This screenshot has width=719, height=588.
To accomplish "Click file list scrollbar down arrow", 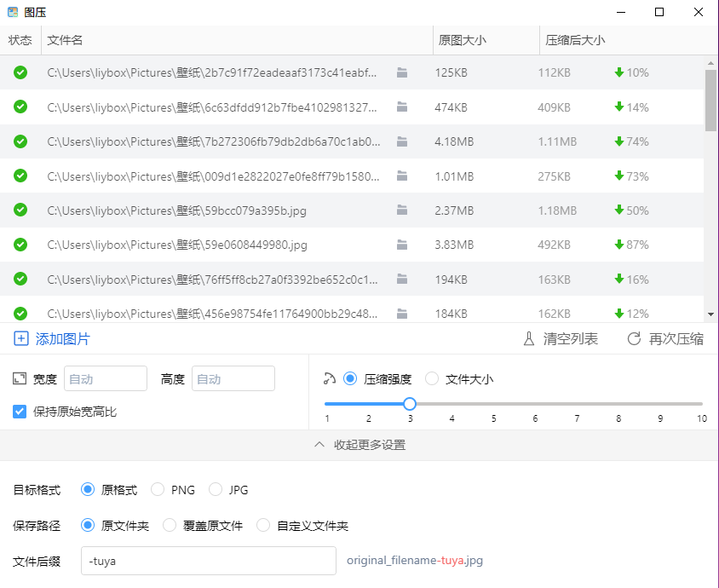I will pyautogui.click(x=710, y=314).
